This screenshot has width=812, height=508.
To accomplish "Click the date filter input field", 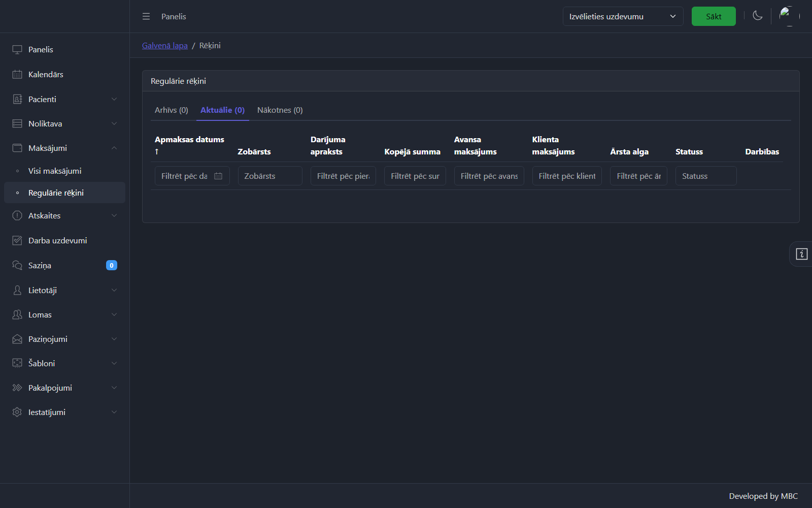I will [192, 176].
